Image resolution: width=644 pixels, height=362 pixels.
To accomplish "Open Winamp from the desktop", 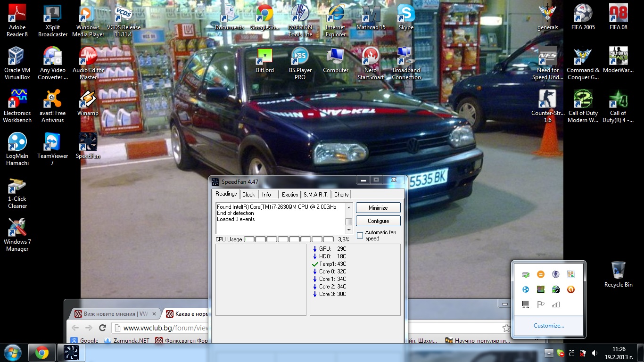I will tap(88, 100).
